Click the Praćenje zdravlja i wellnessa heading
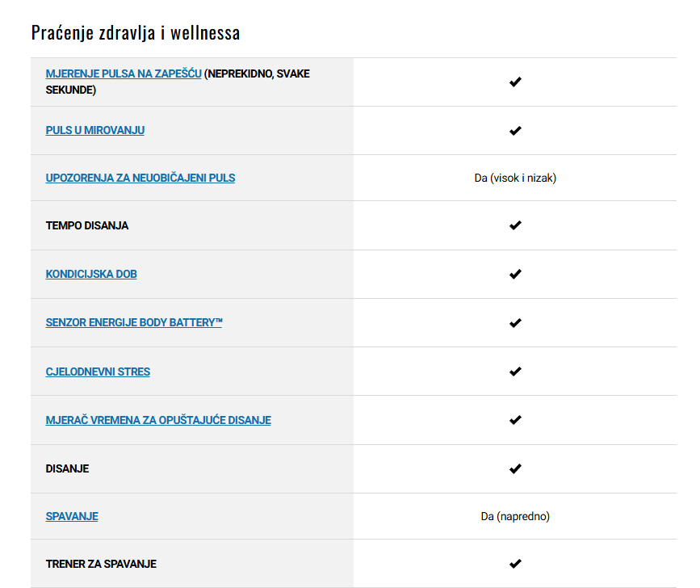The image size is (700, 588). click(136, 32)
